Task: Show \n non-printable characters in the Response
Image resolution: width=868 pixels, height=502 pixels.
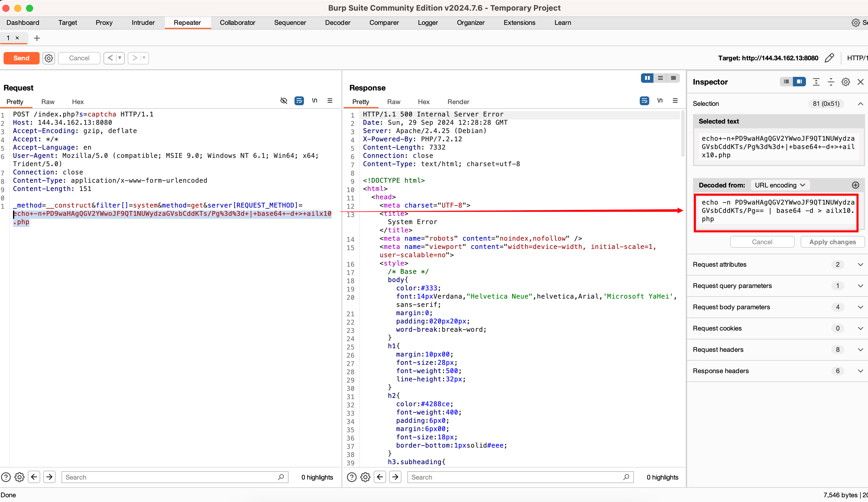Action: coord(660,101)
